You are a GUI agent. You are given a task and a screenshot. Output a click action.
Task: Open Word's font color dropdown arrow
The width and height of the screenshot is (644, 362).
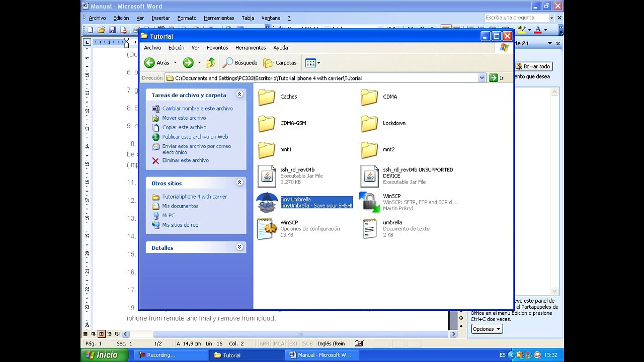(545, 30)
